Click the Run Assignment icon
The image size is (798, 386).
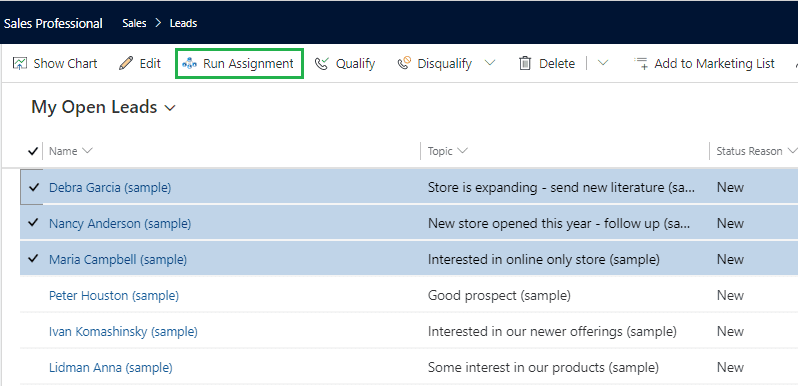coord(190,64)
